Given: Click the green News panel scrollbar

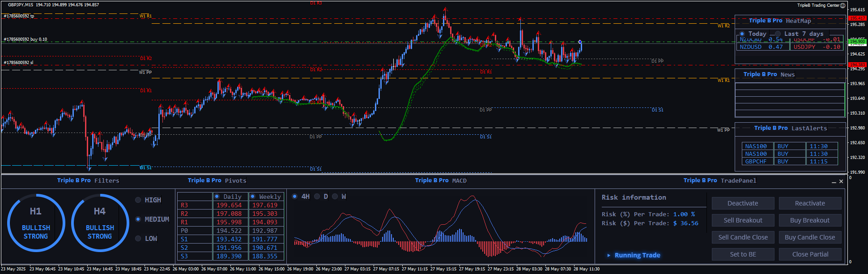Looking at the screenshot, I should (844, 99).
